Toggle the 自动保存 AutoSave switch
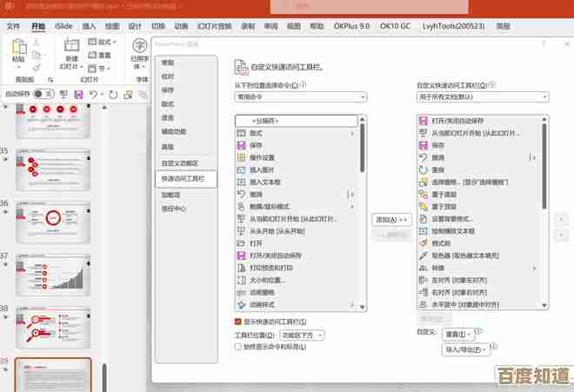The width and height of the screenshot is (574, 392). [43, 94]
